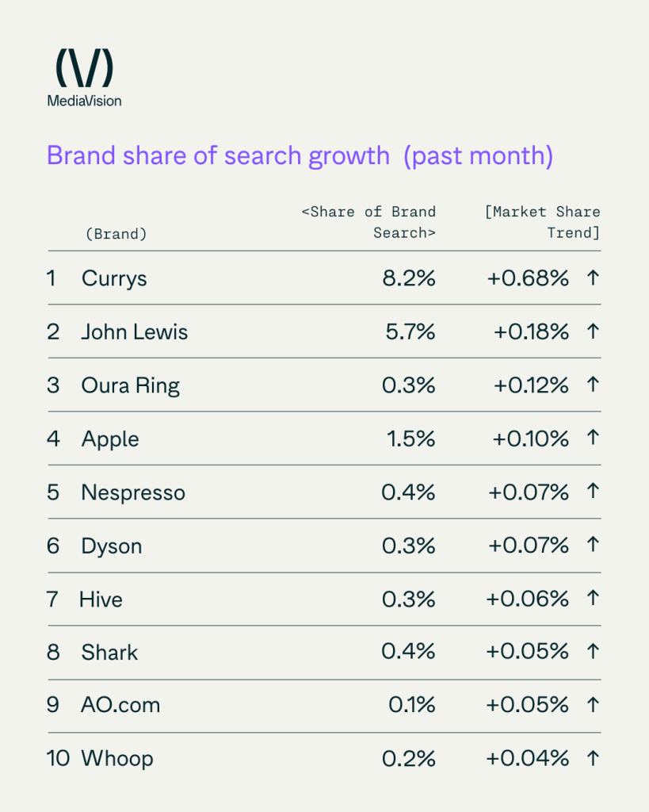Click the MediaVision wordmark text
Screen dimensions: 649x812
tap(84, 101)
